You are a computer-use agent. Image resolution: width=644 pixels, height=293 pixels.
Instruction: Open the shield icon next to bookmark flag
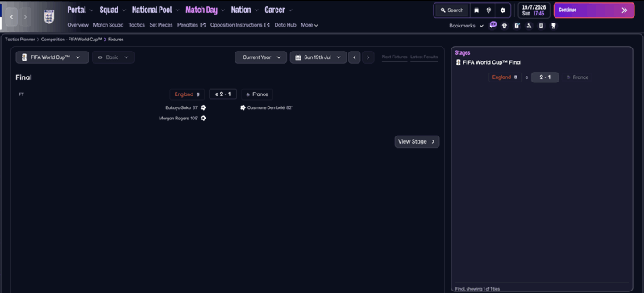488,10
